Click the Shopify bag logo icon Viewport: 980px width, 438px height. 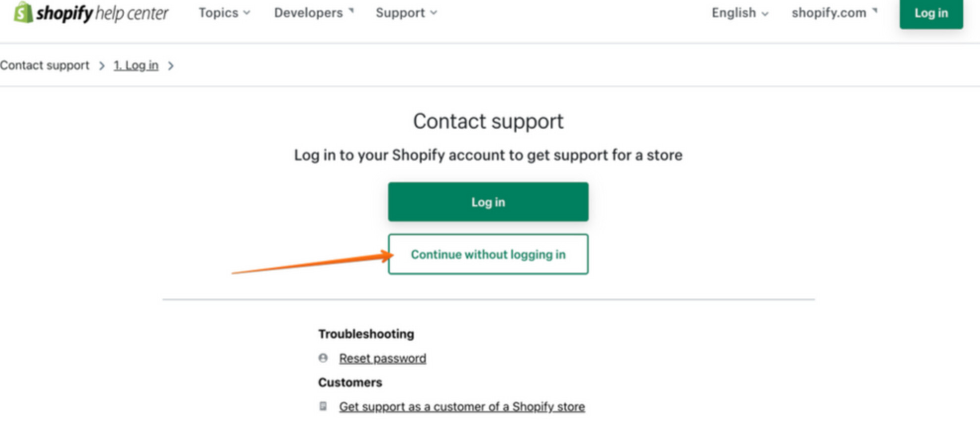pos(23,12)
